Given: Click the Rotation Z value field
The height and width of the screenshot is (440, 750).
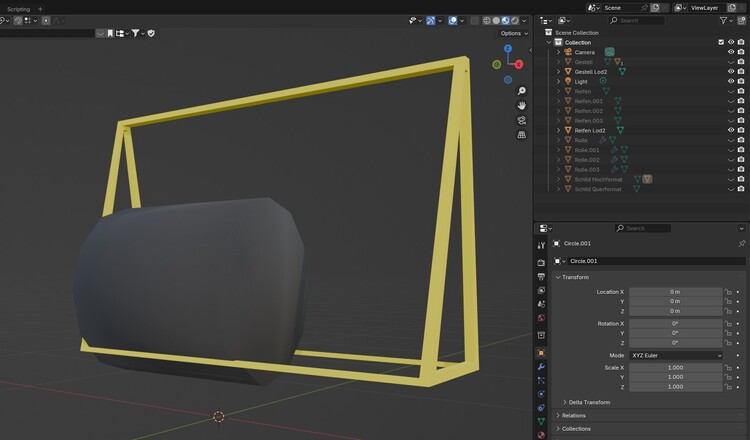Looking at the screenshot, I should click(675, 343).
